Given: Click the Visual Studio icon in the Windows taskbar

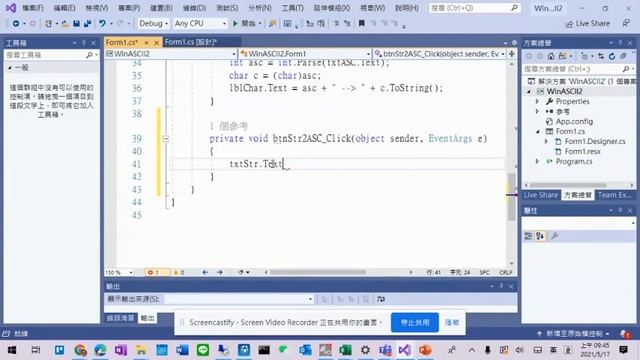Looking at the screenshot, I should [405, 350].
